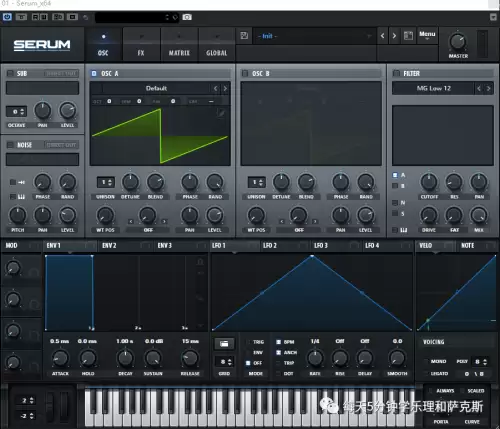Select previous OSC A wavetable arrow
This screenshot has width=500, height=429.
pos(215,88)
